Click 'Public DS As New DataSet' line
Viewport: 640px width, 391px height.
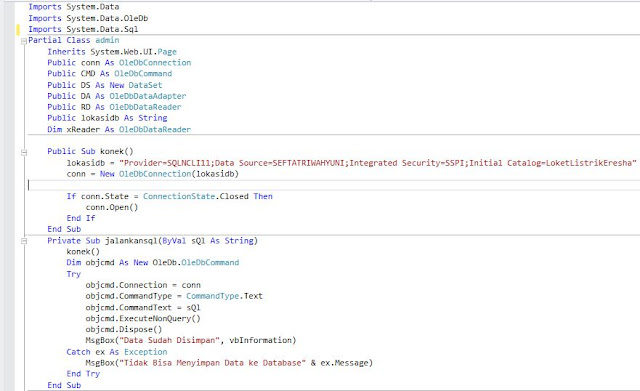point(105,85)
